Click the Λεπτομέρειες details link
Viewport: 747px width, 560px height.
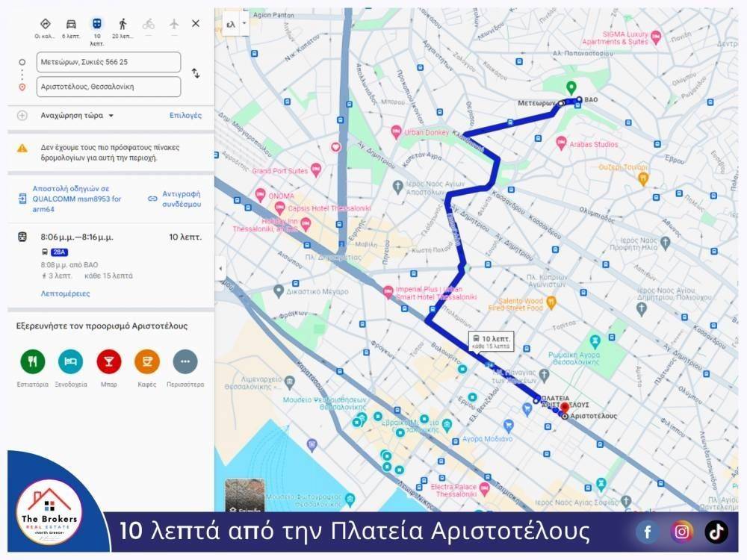[x=65, y=293]
